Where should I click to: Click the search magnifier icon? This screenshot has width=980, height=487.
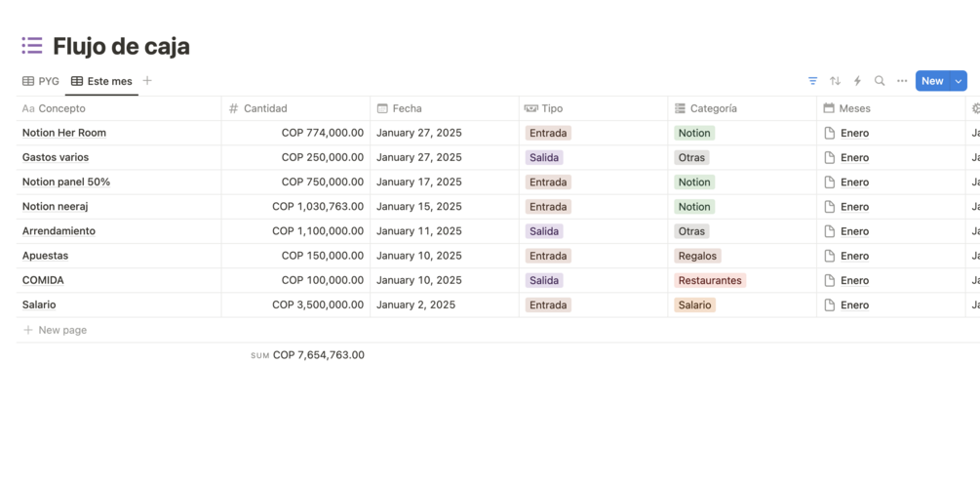(880, 81)
